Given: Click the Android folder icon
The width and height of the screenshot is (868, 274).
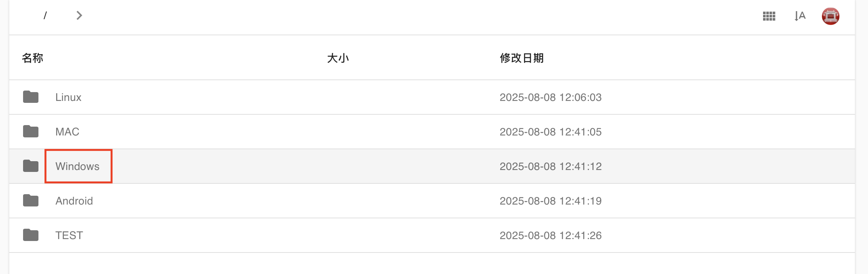Looking at the screenshot, I should click(x=31, y=201).
